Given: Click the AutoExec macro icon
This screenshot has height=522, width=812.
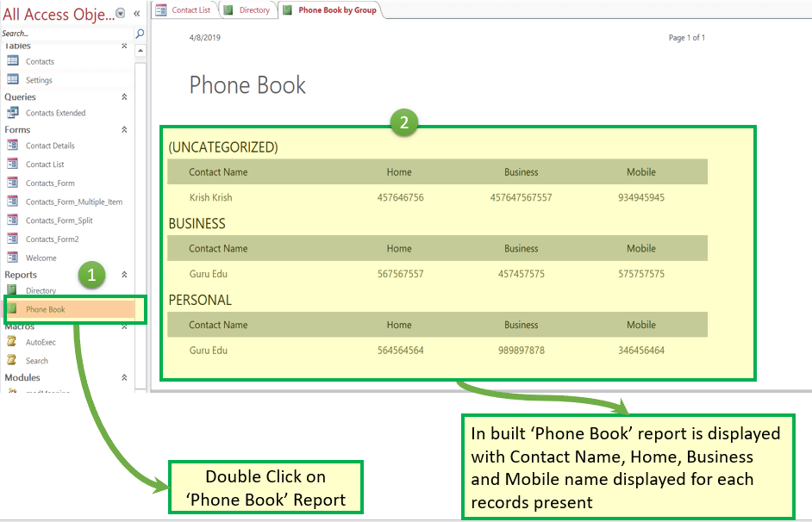Looking at the screenshot, I should tap(13, 342).
